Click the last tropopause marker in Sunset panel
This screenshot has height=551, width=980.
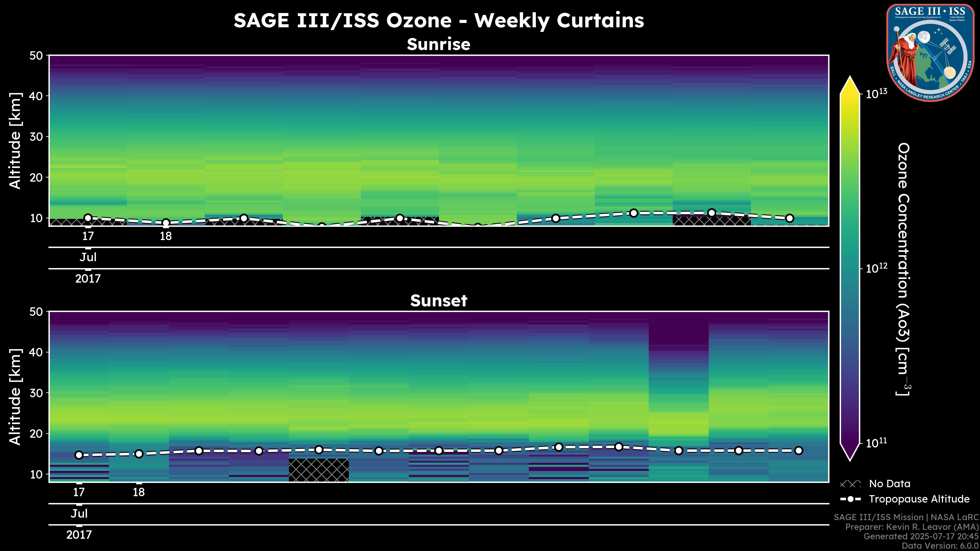(x=799, y=450)
